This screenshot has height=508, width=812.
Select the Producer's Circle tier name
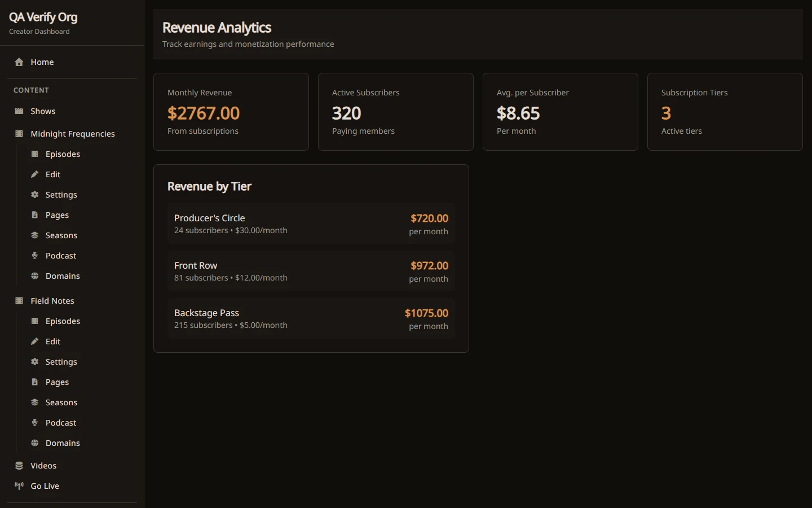tap(209, 218)
